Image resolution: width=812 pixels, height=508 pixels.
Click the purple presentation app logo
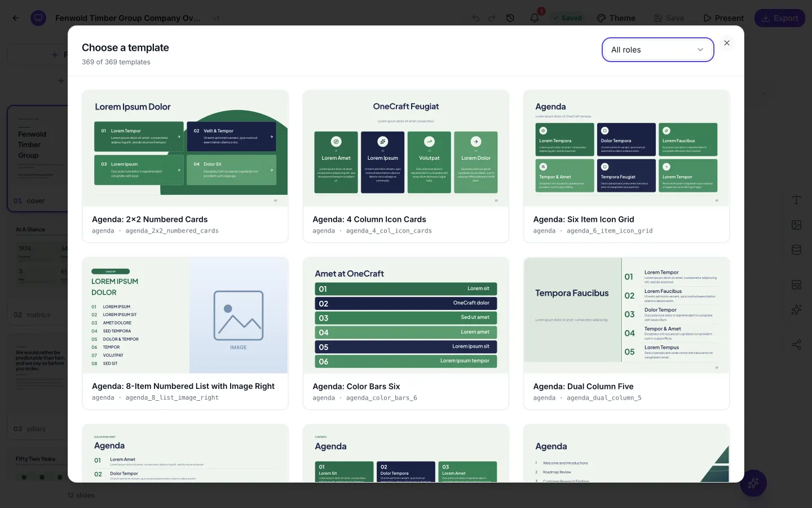click(38, 18)
